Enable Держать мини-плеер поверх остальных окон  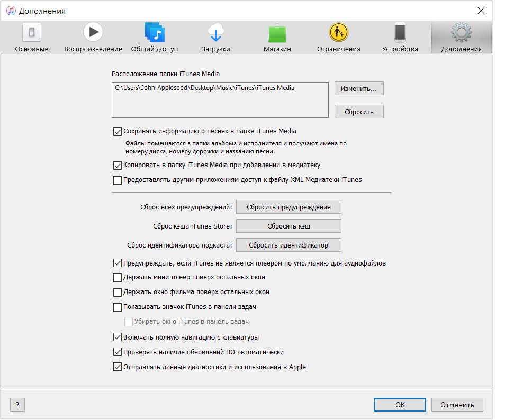click(x=118, y=278)
